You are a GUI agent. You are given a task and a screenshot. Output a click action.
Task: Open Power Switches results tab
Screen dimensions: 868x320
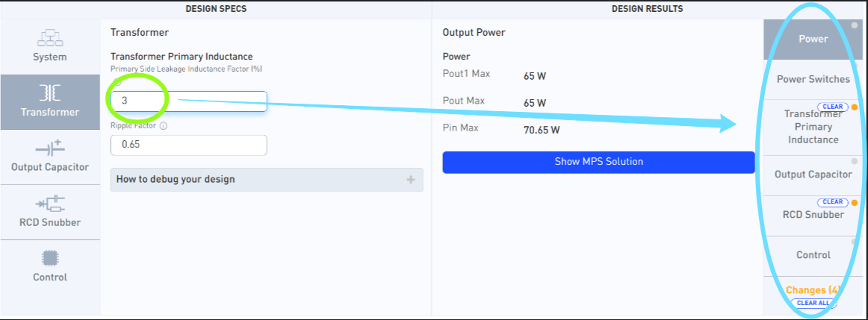(x=813, y=79)
